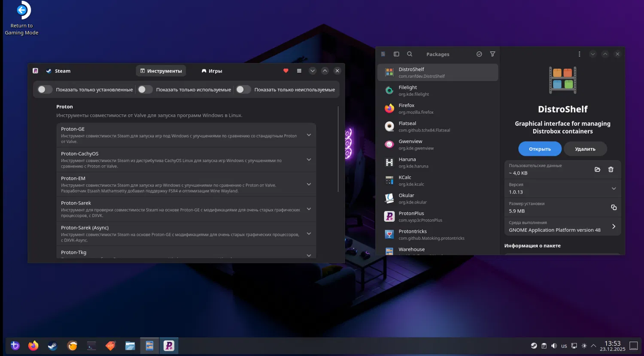Select Protontricks in the Packages list
The image size is (644, 356).
coord(437,235)
